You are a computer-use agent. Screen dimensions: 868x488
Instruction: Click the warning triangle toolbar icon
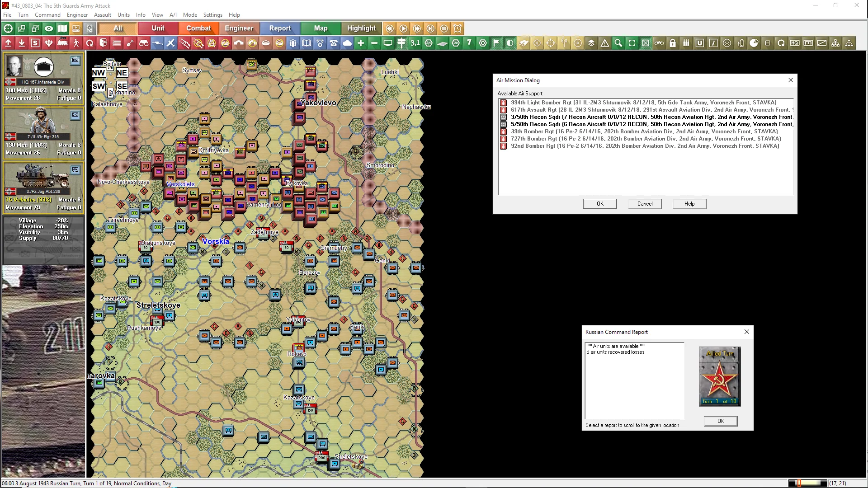[x=605, y=43]
